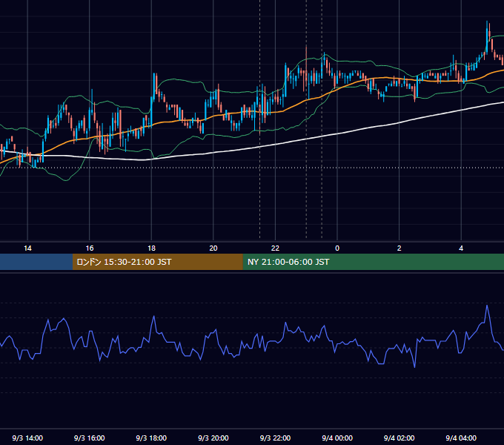Click the 22 hour label on the price chart axis
504x445 pixels.
275,248
